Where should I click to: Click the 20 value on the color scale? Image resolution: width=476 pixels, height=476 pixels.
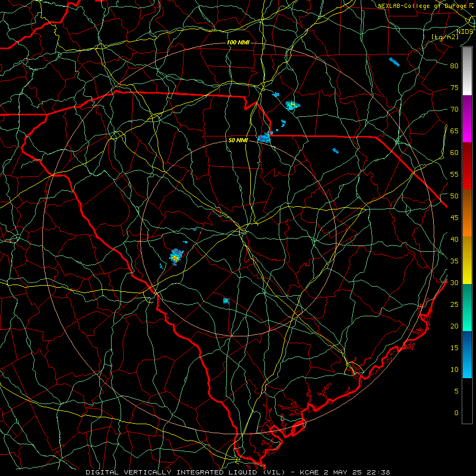(454, 326)
